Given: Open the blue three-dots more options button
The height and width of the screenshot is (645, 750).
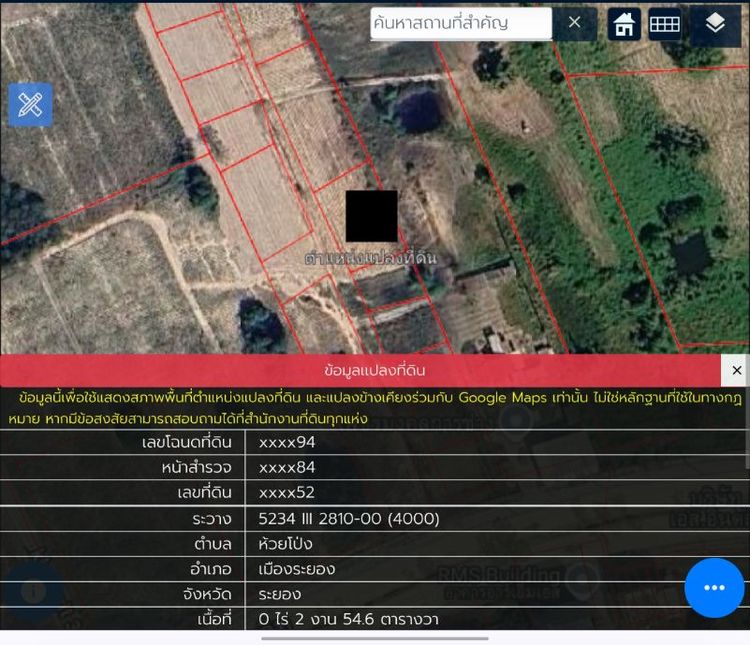Looking at the screenshot, I should pos(714,588).
